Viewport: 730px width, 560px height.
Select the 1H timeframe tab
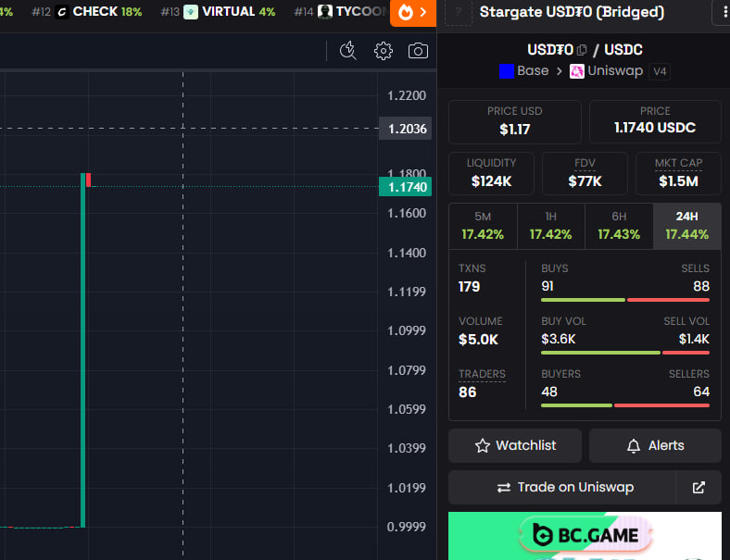[x=551, y=226]
